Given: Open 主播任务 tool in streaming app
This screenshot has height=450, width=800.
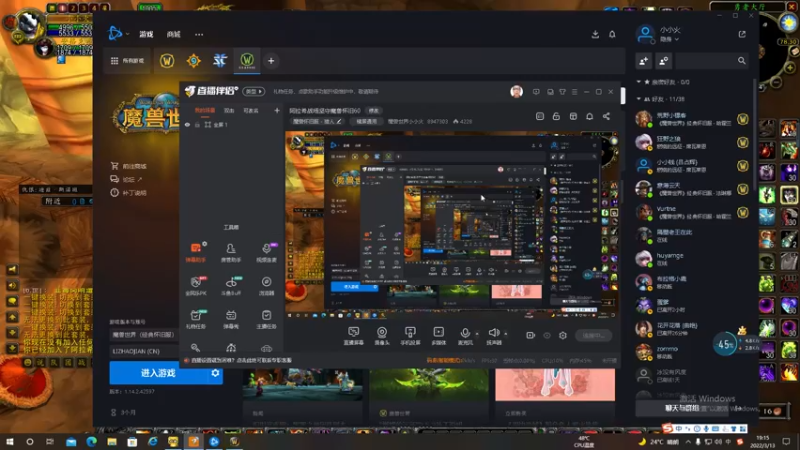Looking at the screenshot, I should point(266,319).
